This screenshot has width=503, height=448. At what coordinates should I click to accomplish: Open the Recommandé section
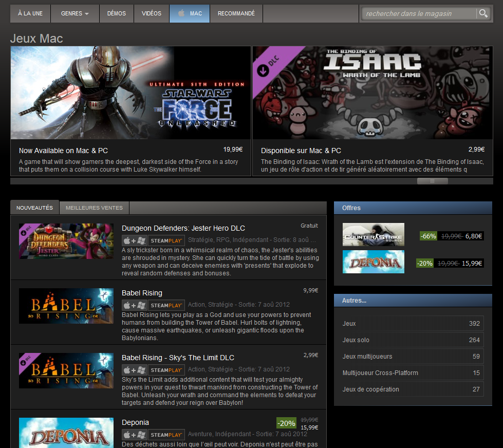click(236, 13)
